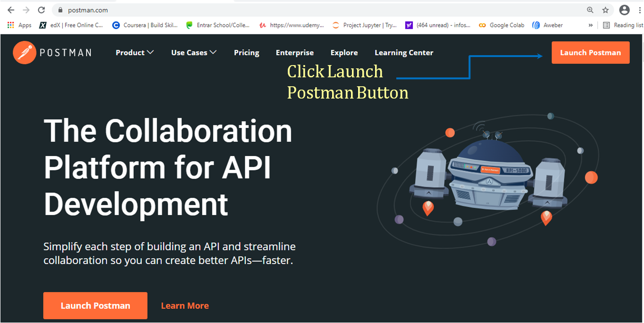
Task: Click Launch Postman below the tagline
Action: [95, 306]
